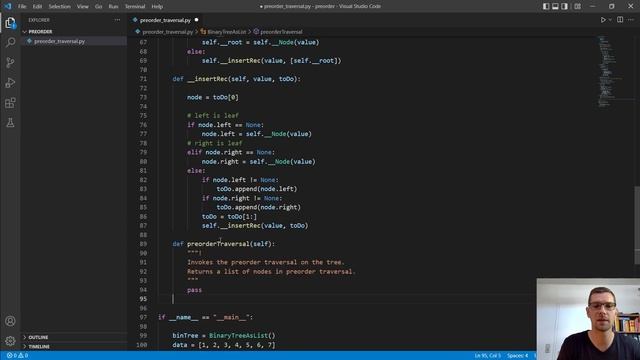
Task: Open the Terminal menu
Action: (135, 7)
